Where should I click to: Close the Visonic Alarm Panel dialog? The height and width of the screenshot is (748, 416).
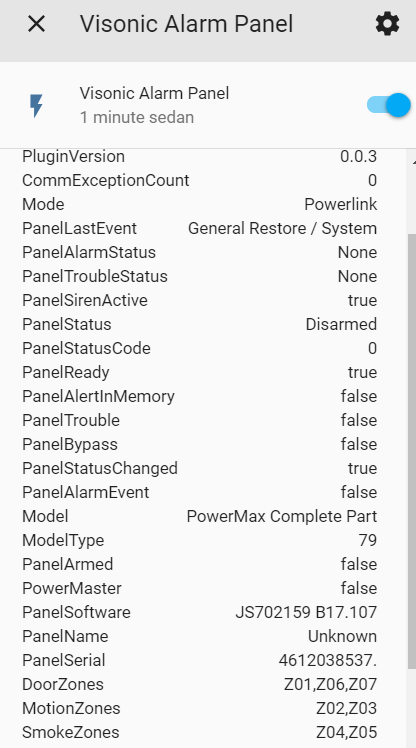tap(36, 24)
